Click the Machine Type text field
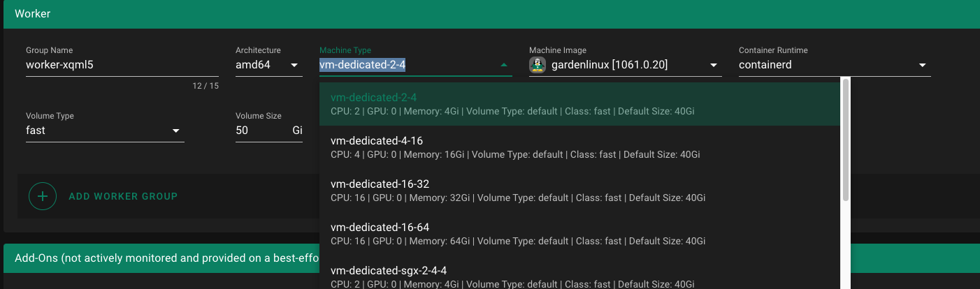The image size is (980, 289). click(x=405, y=66)
